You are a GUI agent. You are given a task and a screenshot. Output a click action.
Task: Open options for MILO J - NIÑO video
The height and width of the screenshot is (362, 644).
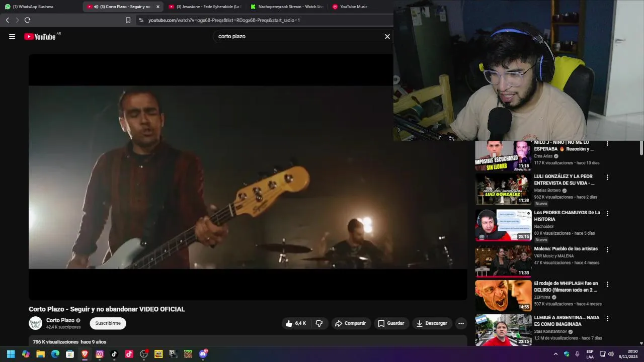[x=607, y=143]
